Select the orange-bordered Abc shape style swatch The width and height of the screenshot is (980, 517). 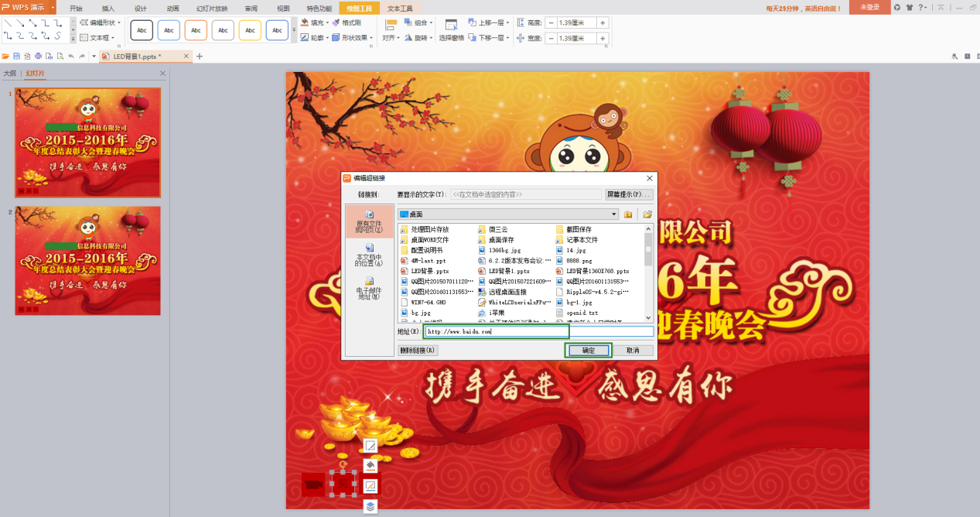point(196,30)
